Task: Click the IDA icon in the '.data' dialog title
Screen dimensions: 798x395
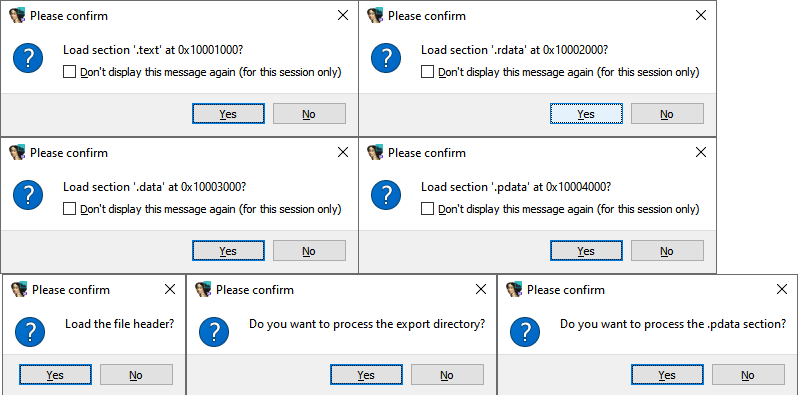Action: (17, 153)
